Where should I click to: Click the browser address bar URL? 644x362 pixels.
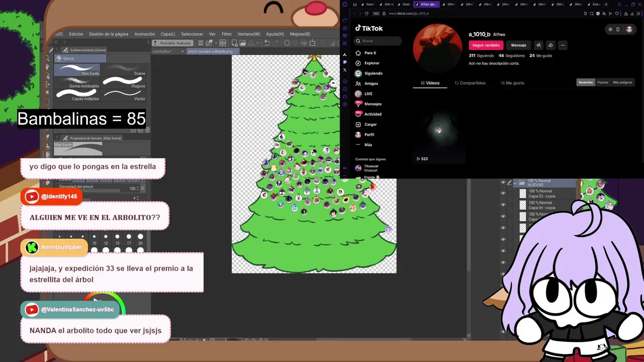(x=409, y=14)
